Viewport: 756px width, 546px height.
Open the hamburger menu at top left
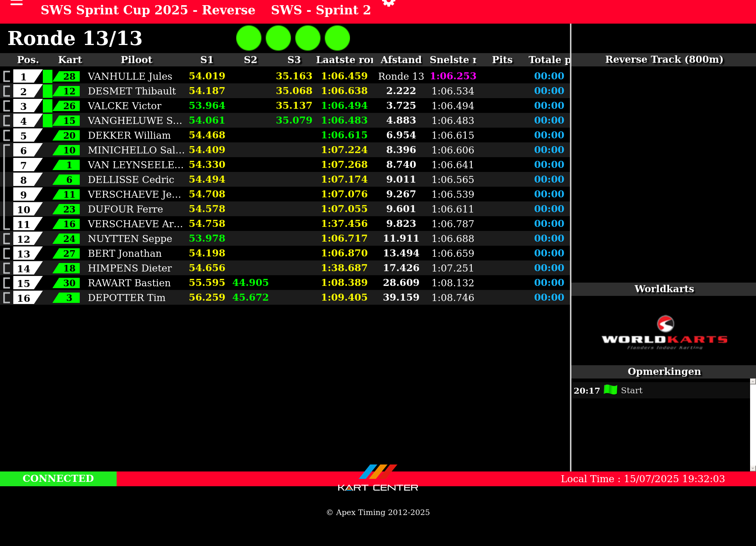click(x=17, y=3)
